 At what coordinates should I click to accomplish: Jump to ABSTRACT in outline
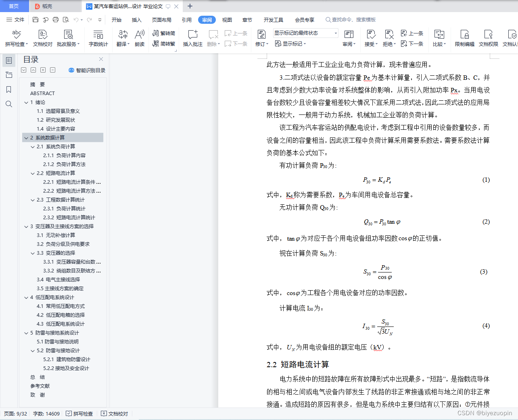coord(42,94)
